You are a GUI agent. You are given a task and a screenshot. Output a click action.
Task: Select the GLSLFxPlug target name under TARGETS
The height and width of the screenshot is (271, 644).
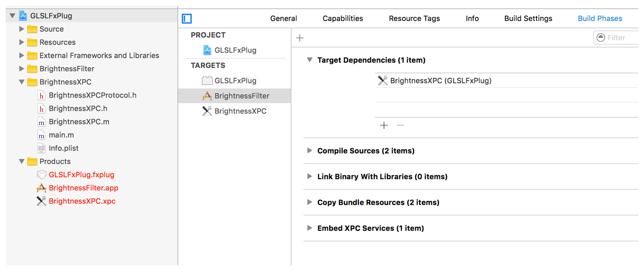(x=235, y=81)
